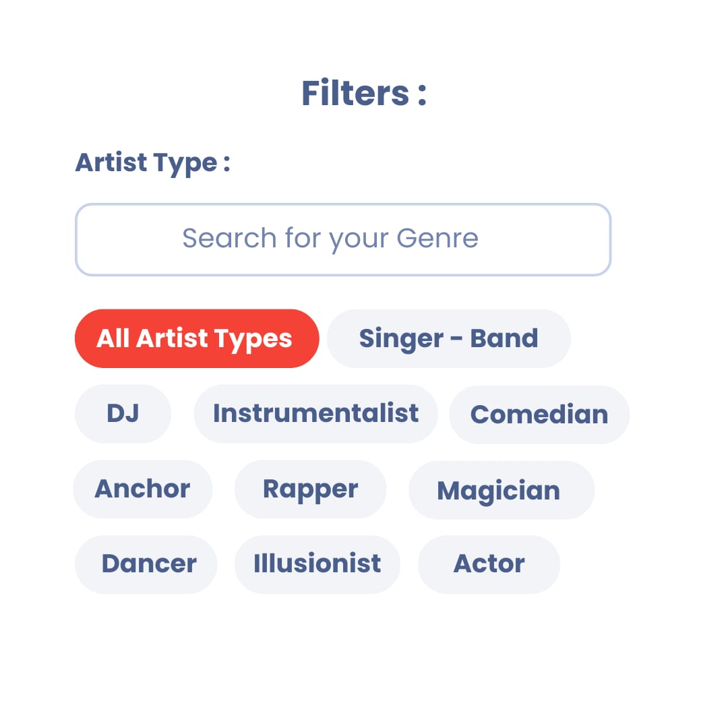Focus the Search for your Genre field
Screen dimensions: 728x728
pos(342,240)
